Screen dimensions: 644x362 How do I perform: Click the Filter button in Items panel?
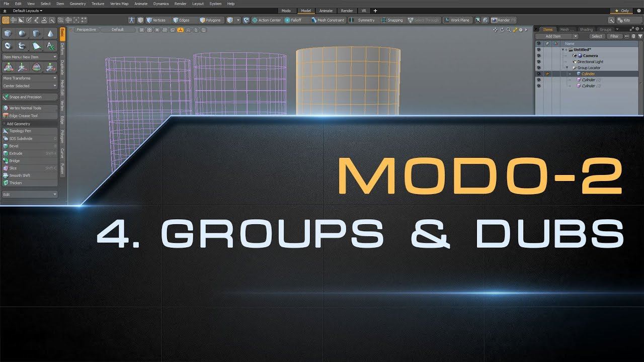614,36
